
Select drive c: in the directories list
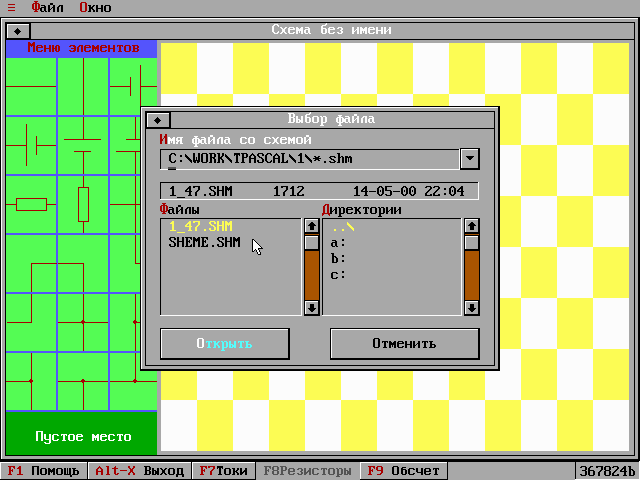[338, 274]
